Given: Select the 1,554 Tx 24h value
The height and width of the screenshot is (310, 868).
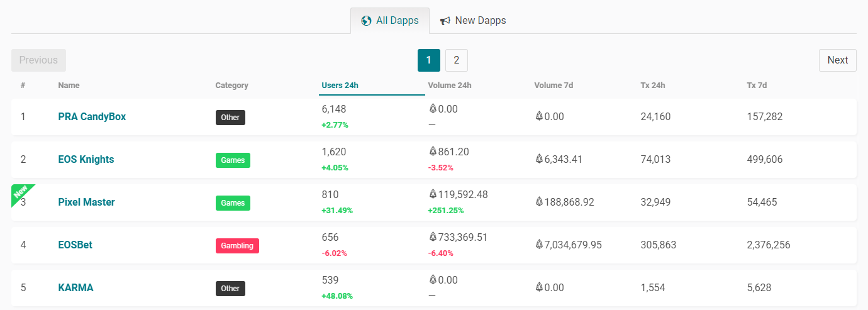Looking at the screenshot, I should (x=653, y=288).
